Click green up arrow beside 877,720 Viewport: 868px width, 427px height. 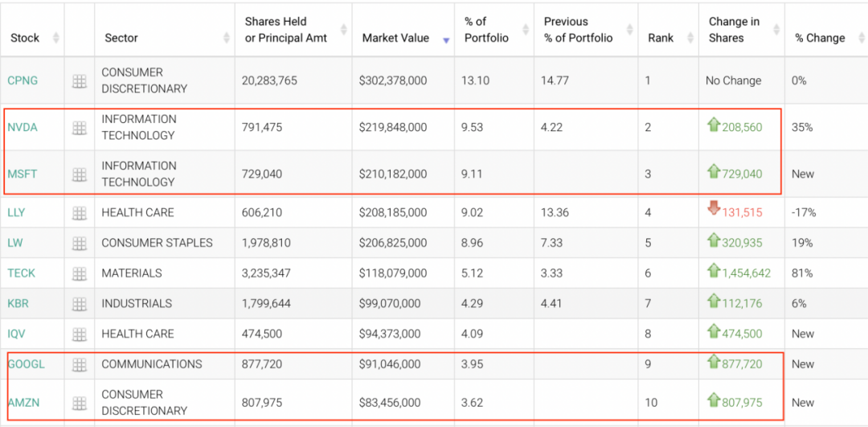pos(714,362)
